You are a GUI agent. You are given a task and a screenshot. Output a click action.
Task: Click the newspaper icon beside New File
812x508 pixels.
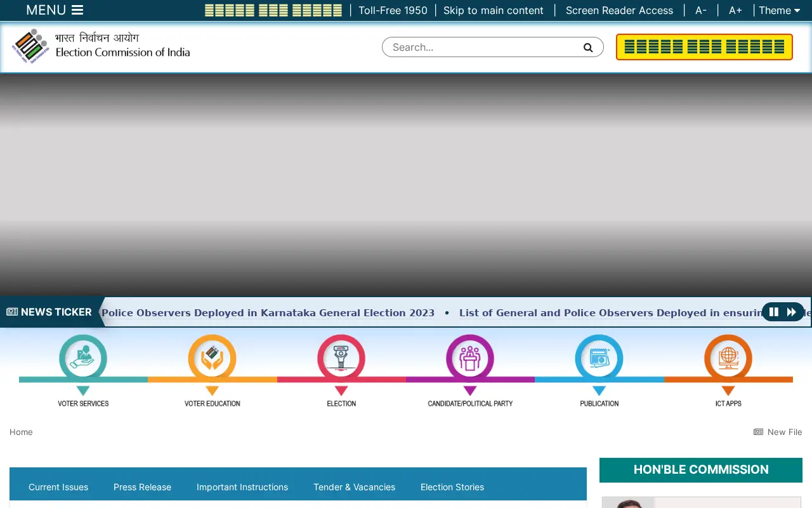tap(758, 432)
